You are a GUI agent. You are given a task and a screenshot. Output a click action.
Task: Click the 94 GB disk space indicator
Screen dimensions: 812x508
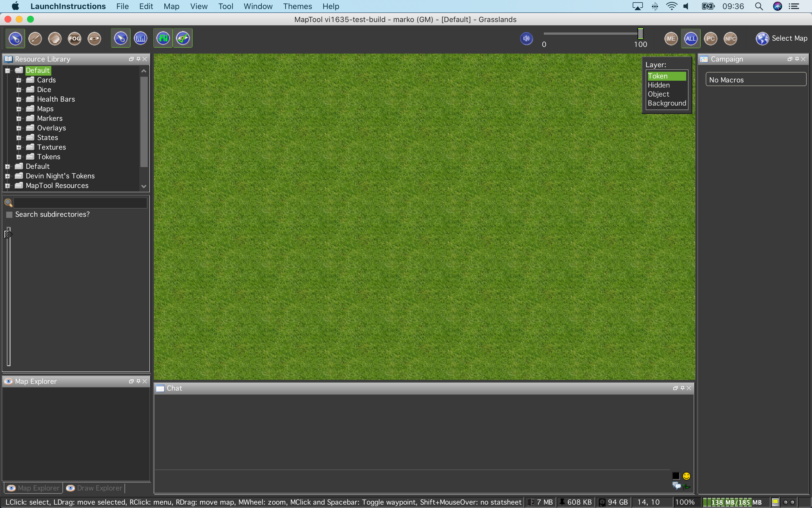click(x=614, y=502)
